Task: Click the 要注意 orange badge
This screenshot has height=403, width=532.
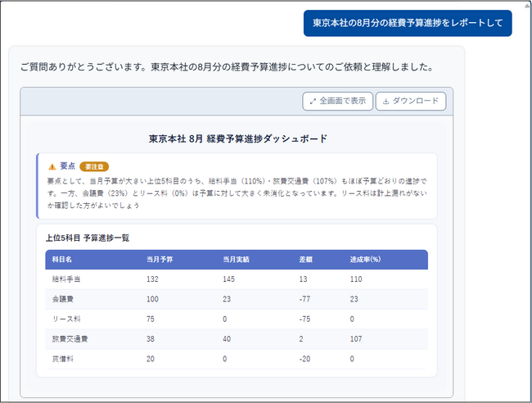Action: pyautogui.click(x=94, y=167)
